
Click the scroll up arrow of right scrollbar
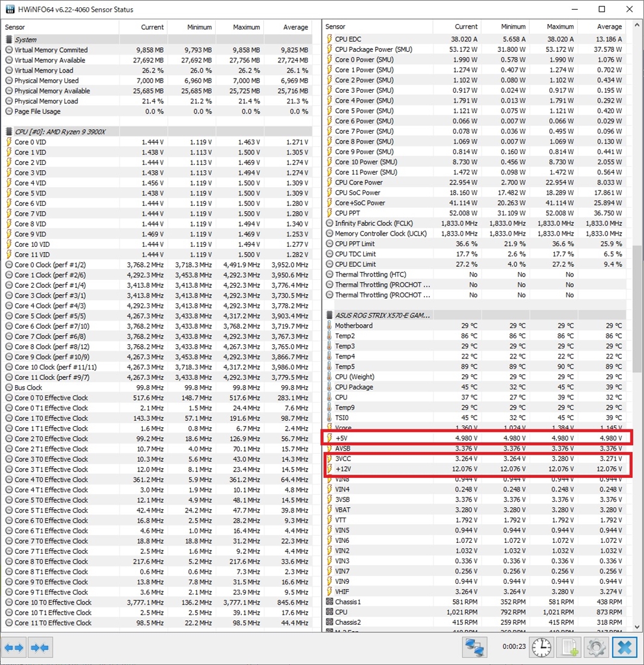tap(636, 25)
